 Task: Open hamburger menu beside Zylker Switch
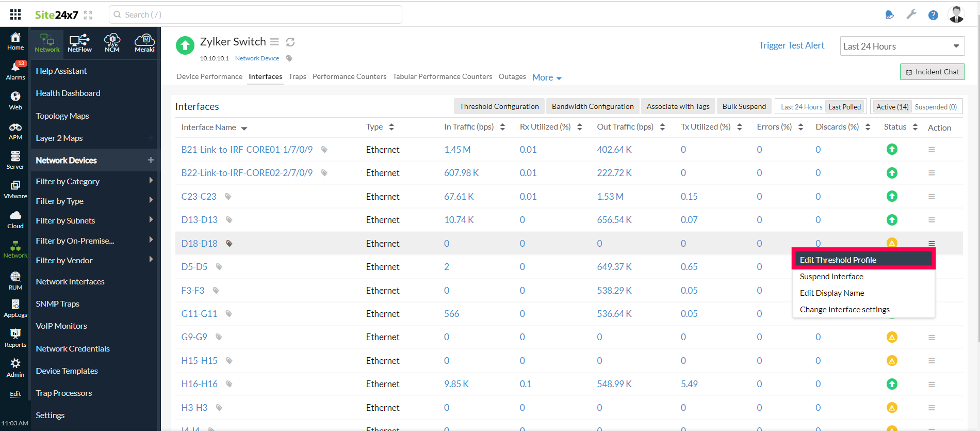[274, 41]
